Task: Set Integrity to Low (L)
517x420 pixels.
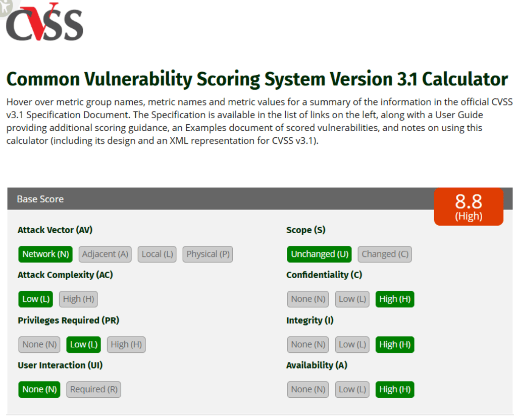Action: [352, 344]
